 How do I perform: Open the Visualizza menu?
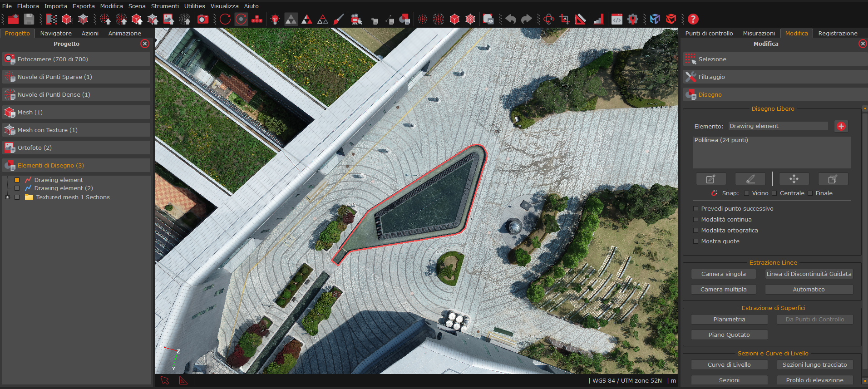click(224, 6)
